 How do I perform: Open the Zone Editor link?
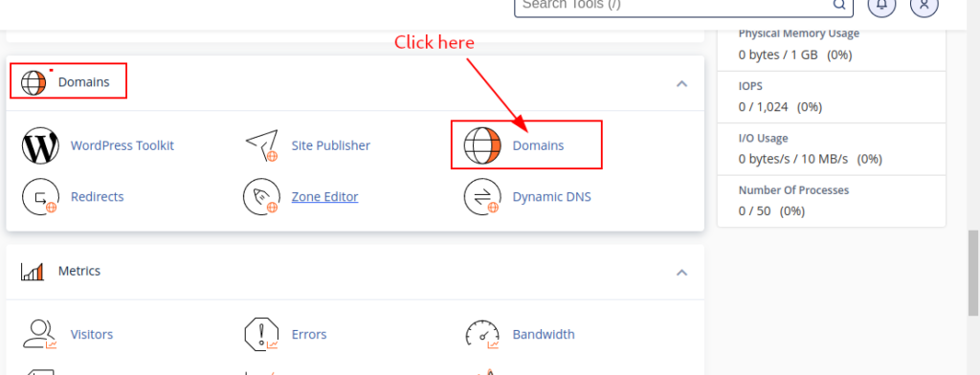tap(325, 197)
